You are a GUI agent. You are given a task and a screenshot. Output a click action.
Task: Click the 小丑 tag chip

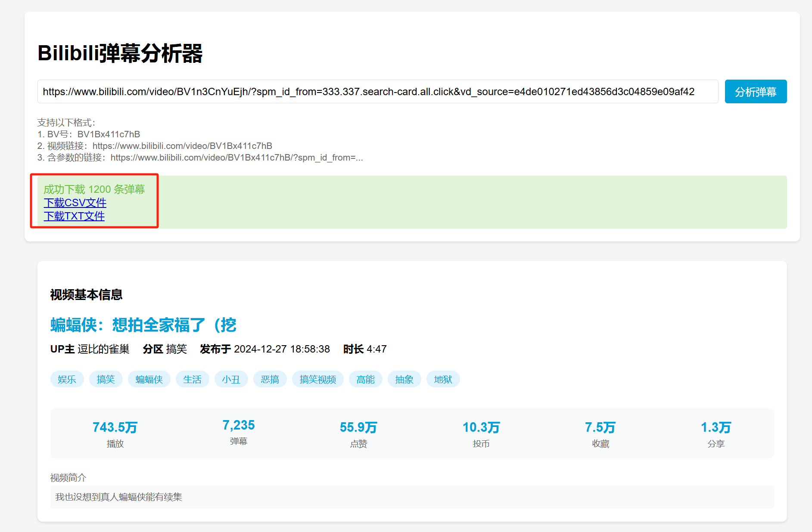click(x=231, y=379)
